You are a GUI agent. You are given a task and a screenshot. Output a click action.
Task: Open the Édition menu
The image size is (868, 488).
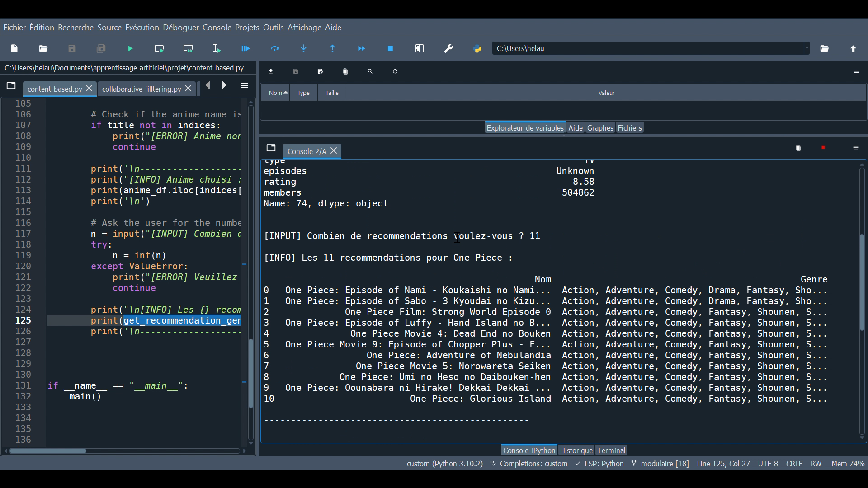tap(42, 28)
